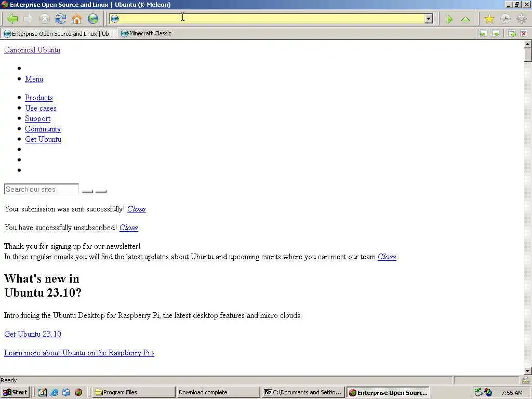The width and height of the screenshot is (532, 399).
Task: Click Enterprise Open Source taskbar button
Action: [x=388, y=393]
